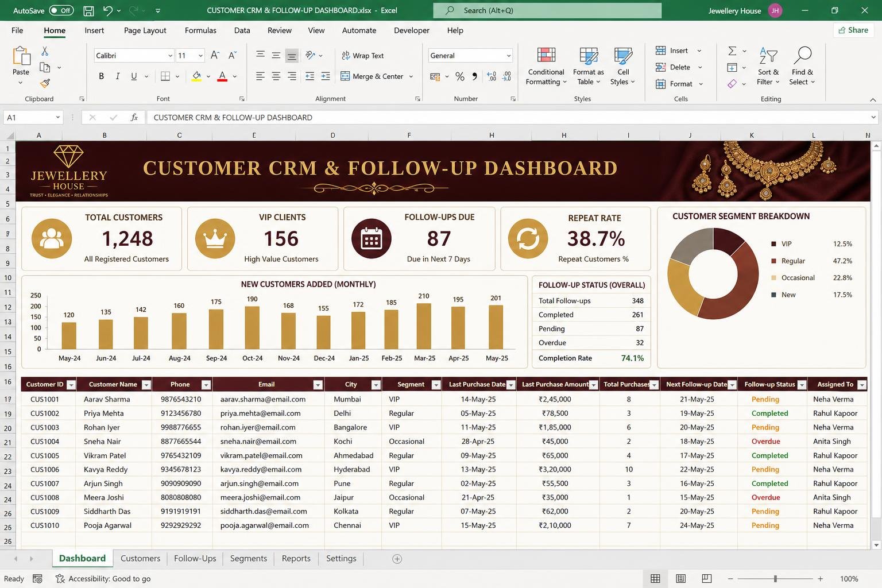Open Cell Styles gallery
Viewport: 882px width, 588px height.
coord(622,66)
